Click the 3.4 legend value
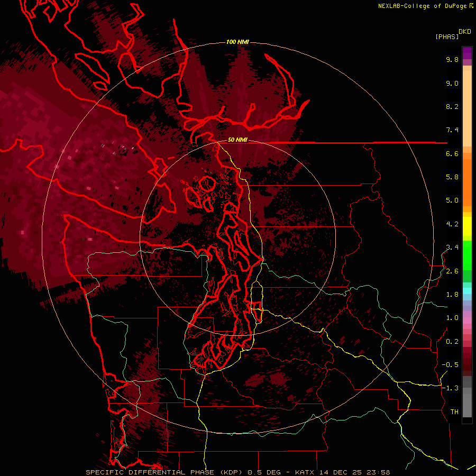The height and width of the screenshot is (476, 476). coord(452,248)
